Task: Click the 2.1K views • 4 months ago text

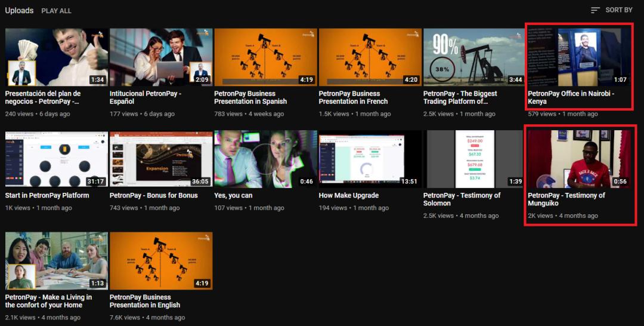Action: coord(43,318)
